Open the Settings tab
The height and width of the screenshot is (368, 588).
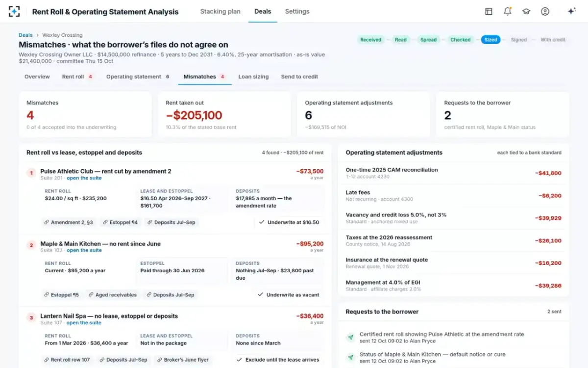297,11
